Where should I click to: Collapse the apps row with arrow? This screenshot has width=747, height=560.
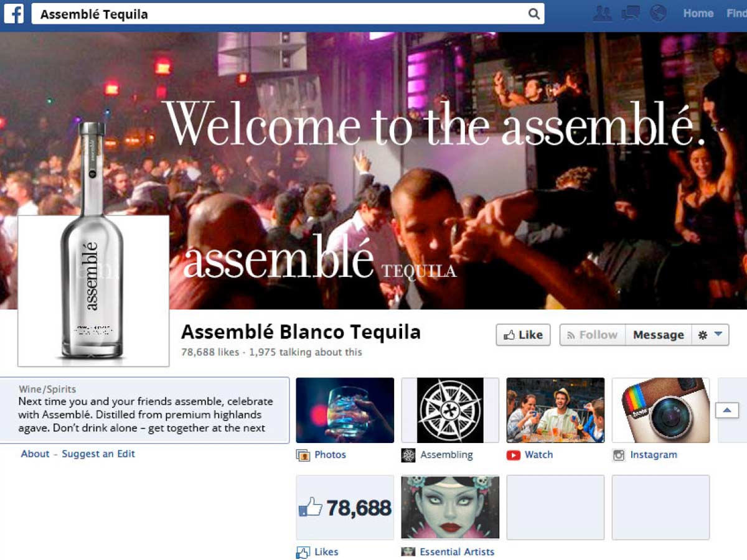[727, 411]
